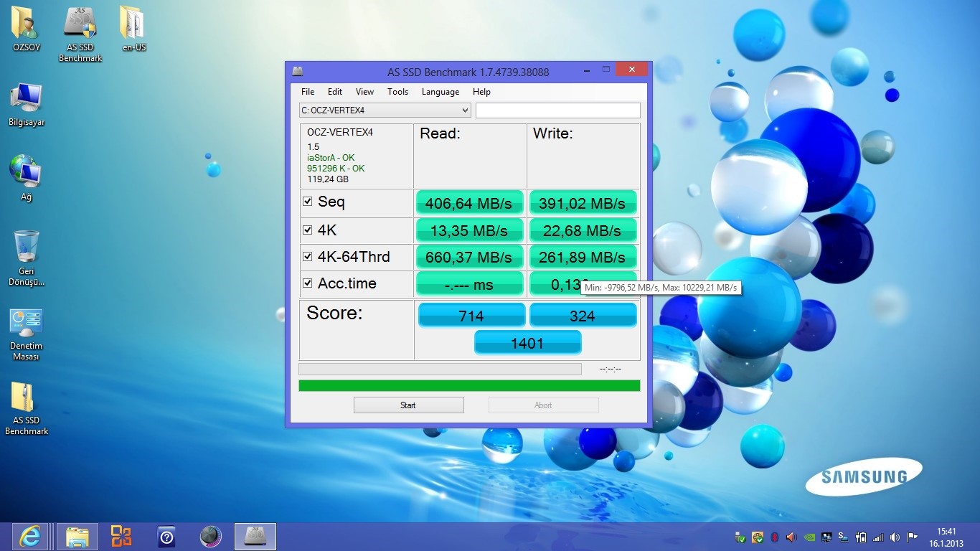Viewport: 980px width, 551px height.
Task: Open the Action Center flag tray icon
Action: (x=913, y=537)
